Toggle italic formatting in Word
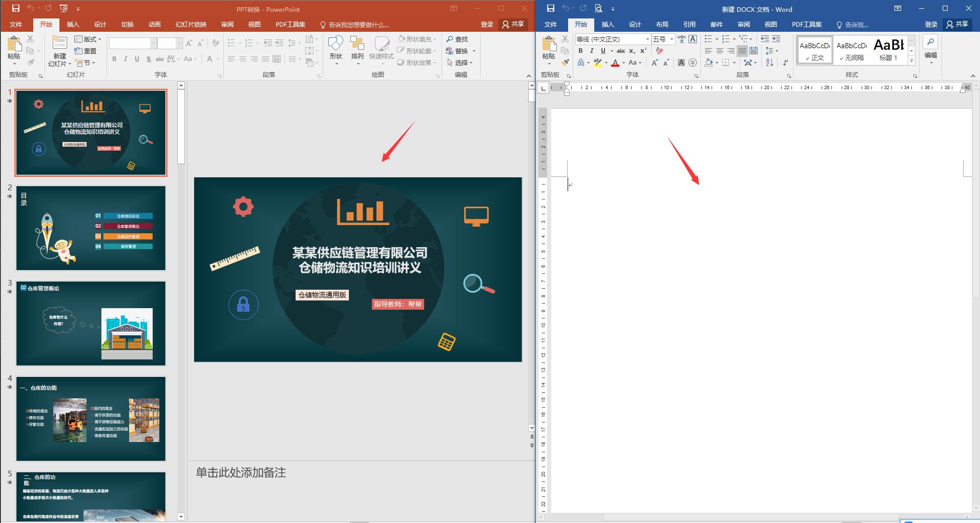Image resolution: width=980 pixels, height=523 pixels. [x=592, y=51]
